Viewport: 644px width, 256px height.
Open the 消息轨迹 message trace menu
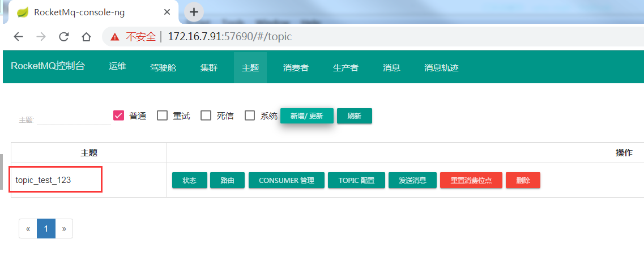[442, 68]
